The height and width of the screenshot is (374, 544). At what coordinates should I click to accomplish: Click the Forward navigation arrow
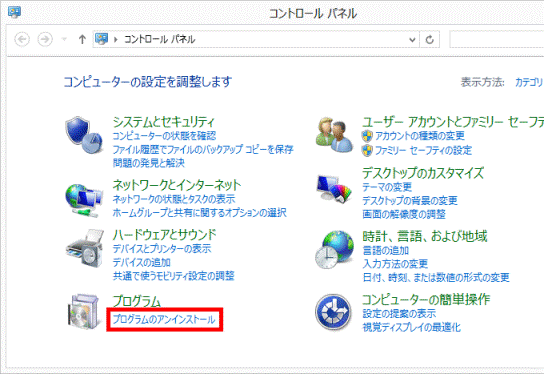[x=45, y=39]
